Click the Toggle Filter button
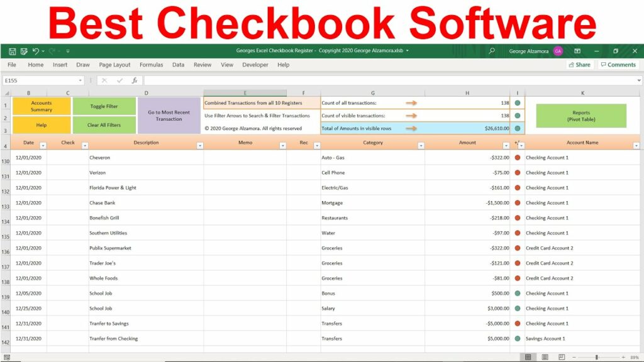This screenshot has height=362, width=644. (104, 106)
